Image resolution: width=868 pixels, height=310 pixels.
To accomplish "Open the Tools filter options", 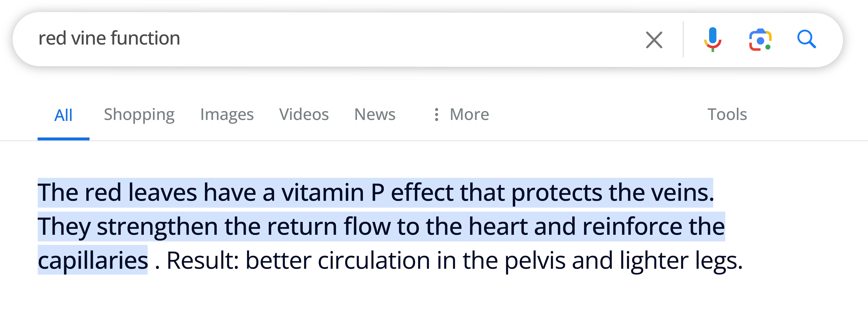I will click(x=727, y=114).
